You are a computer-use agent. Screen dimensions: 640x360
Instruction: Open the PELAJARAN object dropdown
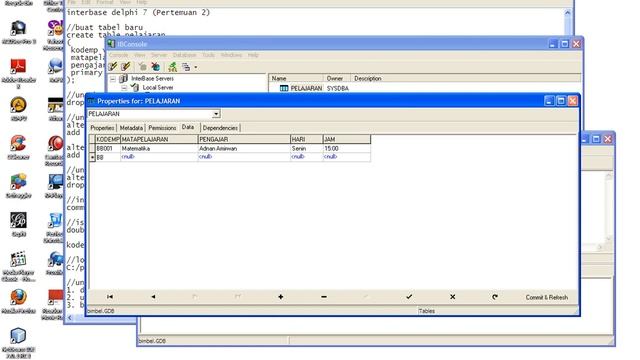tap(216, 114)
